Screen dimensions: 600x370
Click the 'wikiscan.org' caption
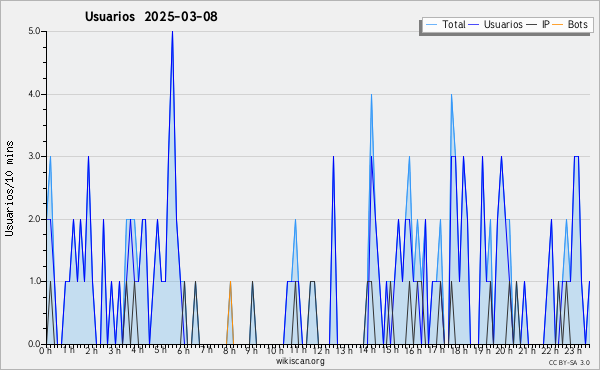300,361
